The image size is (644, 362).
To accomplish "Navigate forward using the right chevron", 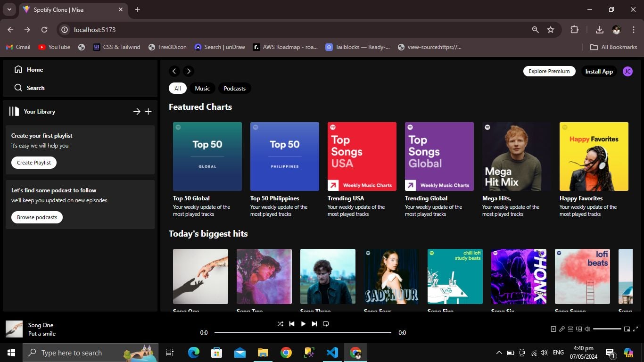I will [189, 71].
